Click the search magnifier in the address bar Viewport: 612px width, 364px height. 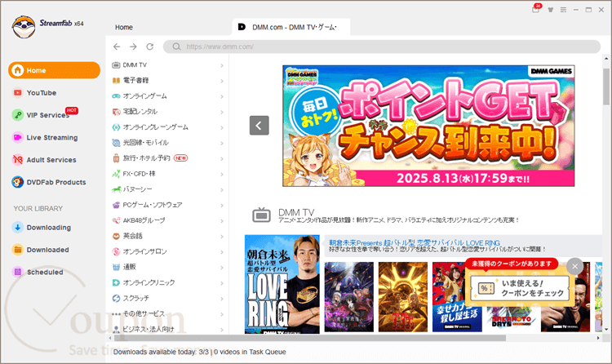(176, 47)
